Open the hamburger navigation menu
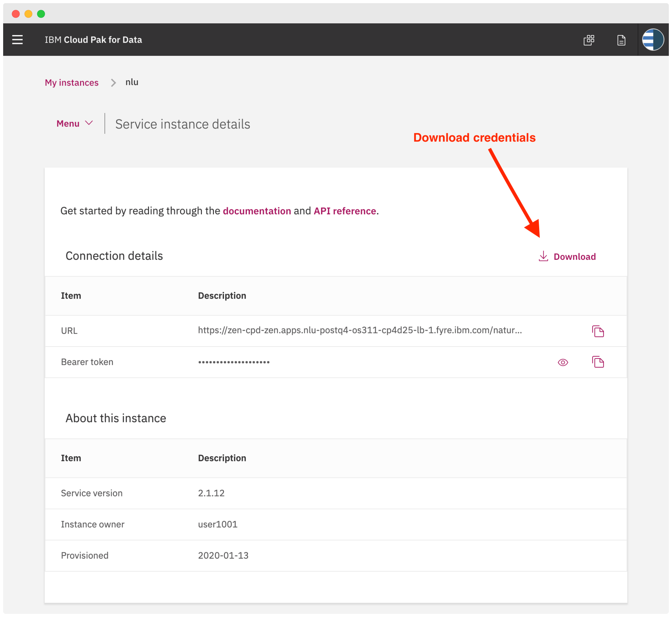The width and height of the screenshot is (672, 617). click(x=17, y=40)
